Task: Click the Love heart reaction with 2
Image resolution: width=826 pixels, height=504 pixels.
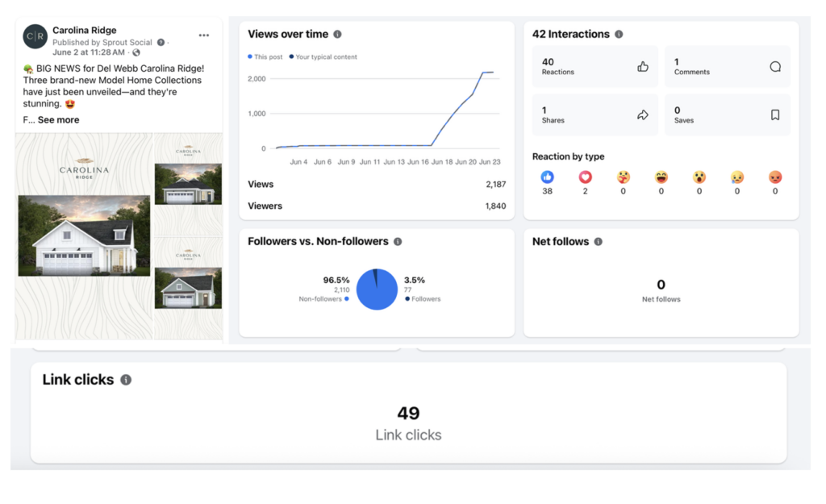Action: (x=586, y=177)
